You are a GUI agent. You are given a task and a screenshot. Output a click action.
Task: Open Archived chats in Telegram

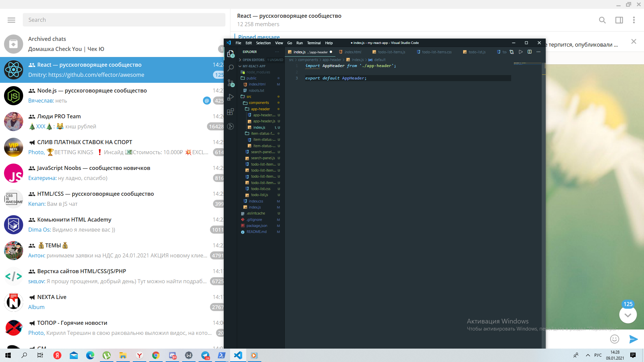tap(112, 44)
